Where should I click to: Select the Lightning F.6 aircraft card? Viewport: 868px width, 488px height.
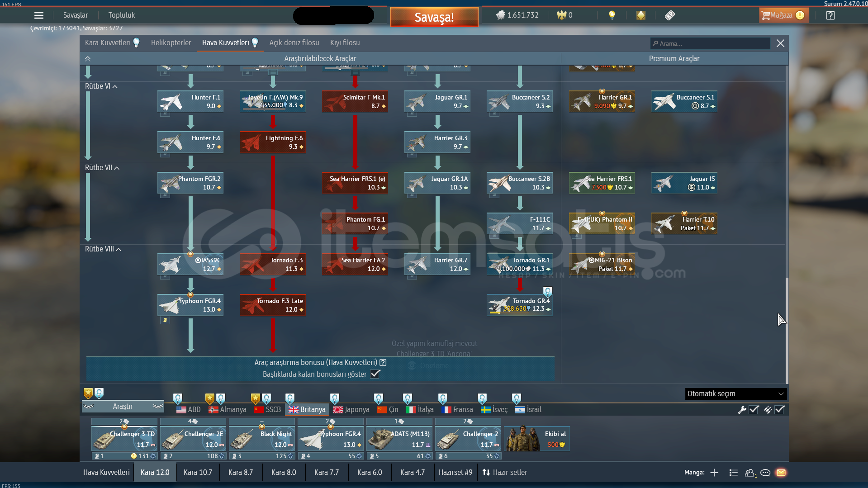click(x=273, y=142)
